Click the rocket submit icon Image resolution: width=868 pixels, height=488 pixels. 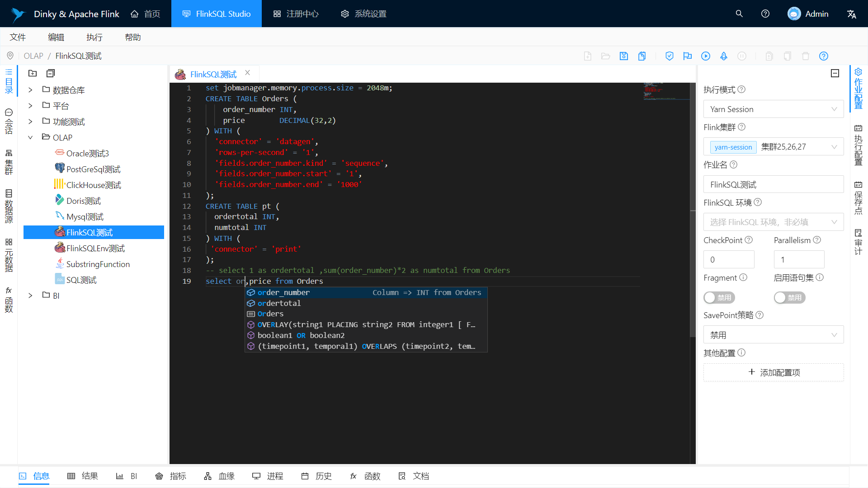click(724, 56)
